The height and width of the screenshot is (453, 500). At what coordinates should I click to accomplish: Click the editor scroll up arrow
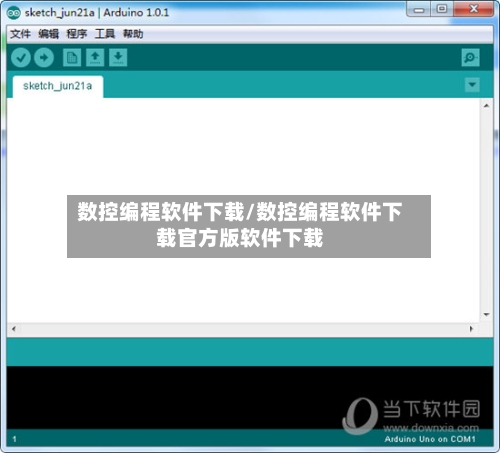486,106
